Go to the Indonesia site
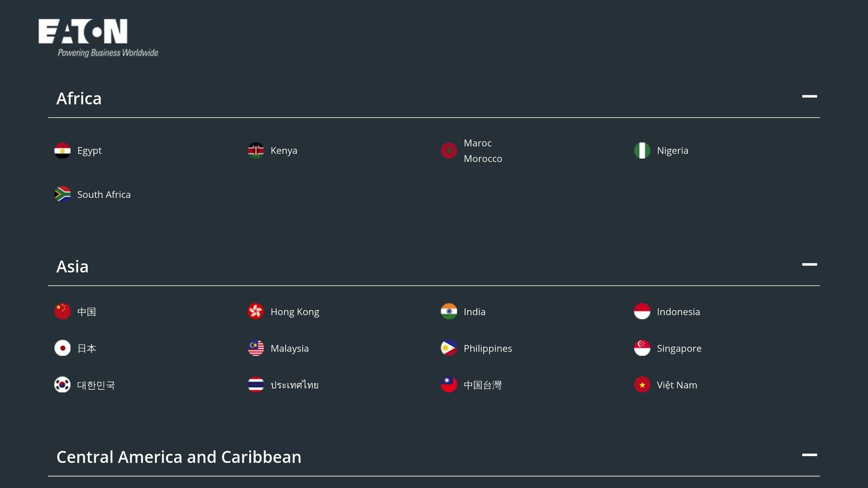Viewport: 868px width, 488px height. (x=678, y=312)
